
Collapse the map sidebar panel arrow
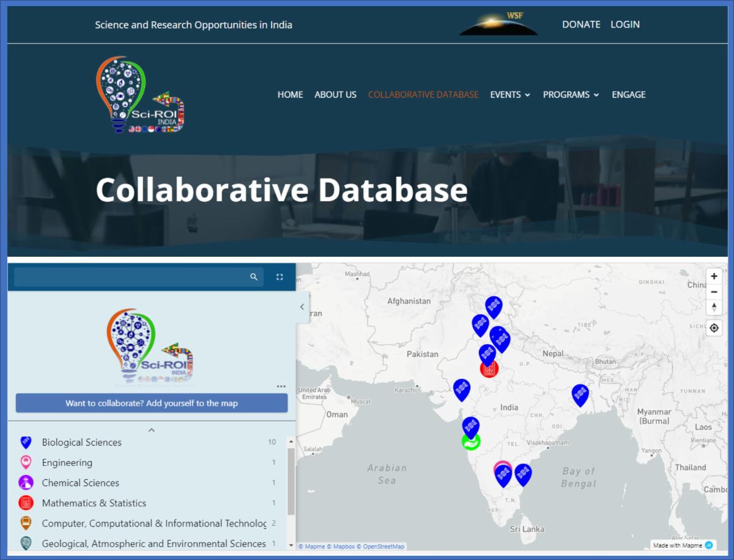click(x=302, y=308)
